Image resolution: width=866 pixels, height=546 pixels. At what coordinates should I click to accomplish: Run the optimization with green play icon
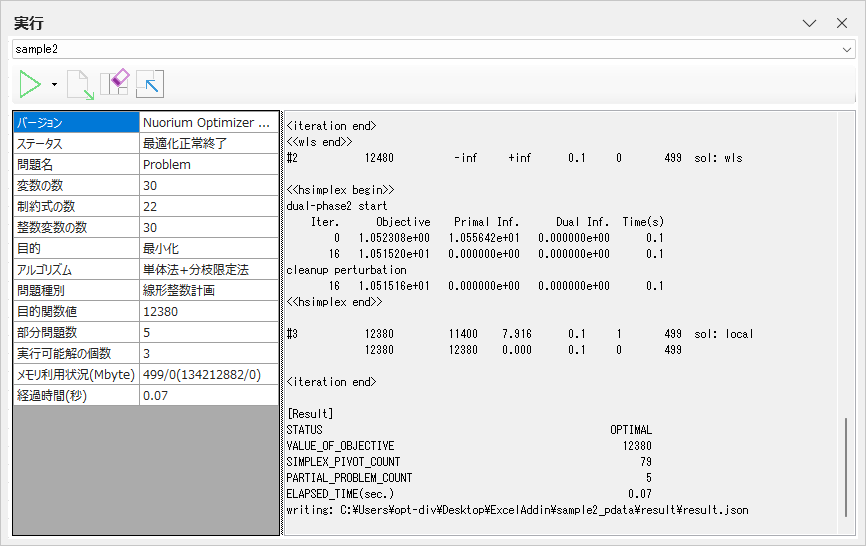click(x=30, y=84)
